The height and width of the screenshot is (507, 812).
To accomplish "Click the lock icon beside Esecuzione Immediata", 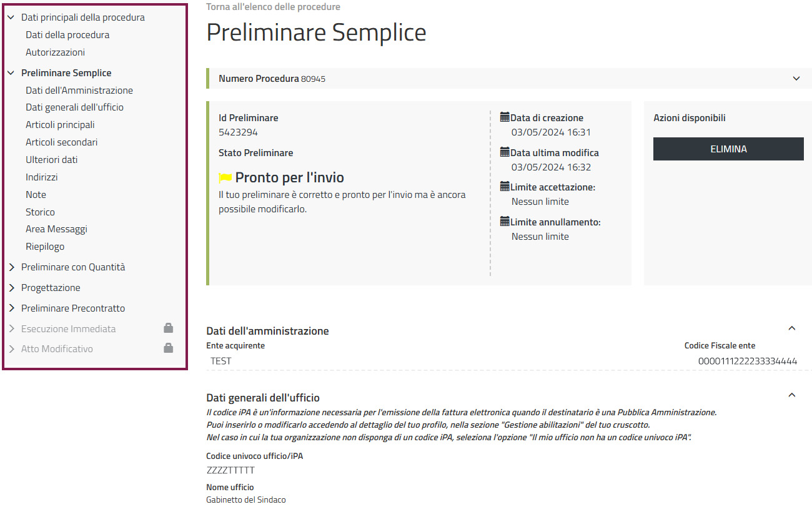I will (x=168, y=328).
